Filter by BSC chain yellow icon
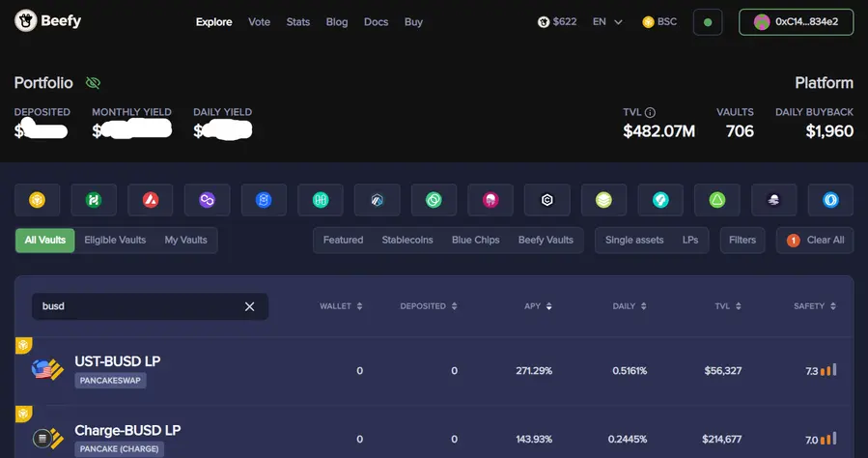868x458 pixels. 37,200
